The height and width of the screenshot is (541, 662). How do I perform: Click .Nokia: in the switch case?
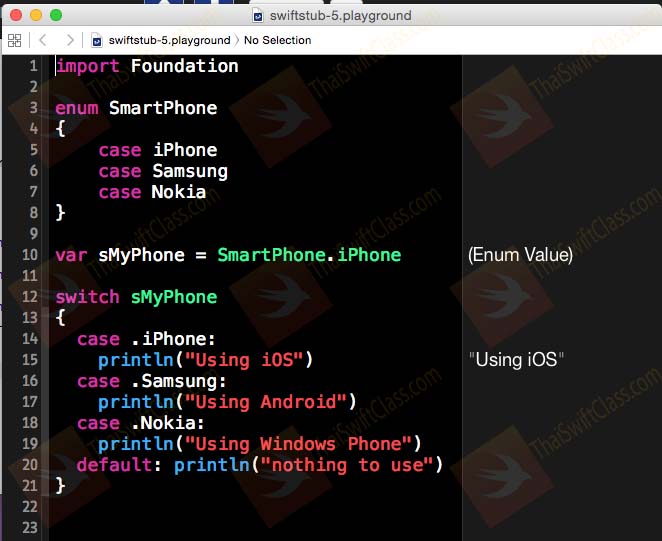click(x=168, y=423)
